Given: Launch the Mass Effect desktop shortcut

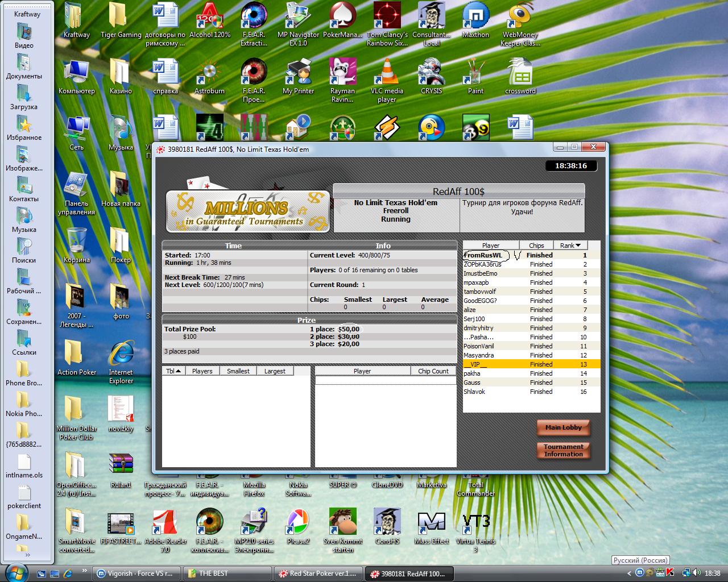Looking at the screenshot, I should click(x=431, y=522).
